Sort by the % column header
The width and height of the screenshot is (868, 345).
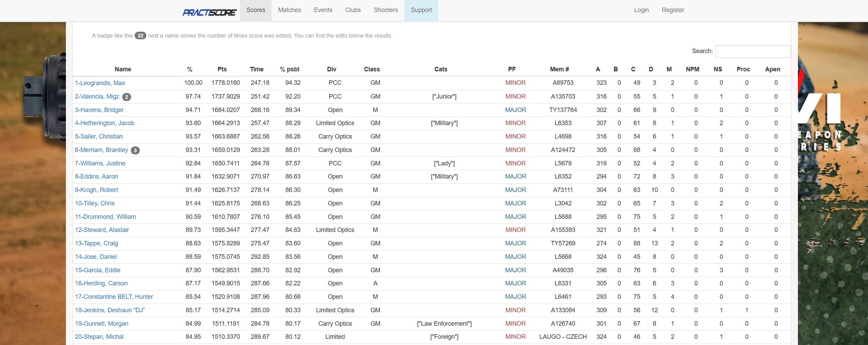(x=190, y=69)
